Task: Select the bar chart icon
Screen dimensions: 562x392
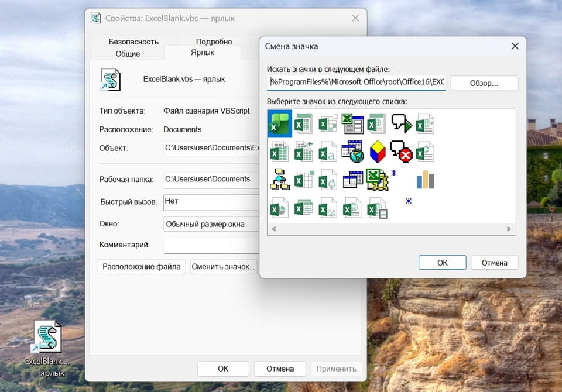Action: (x=426, y=179)
